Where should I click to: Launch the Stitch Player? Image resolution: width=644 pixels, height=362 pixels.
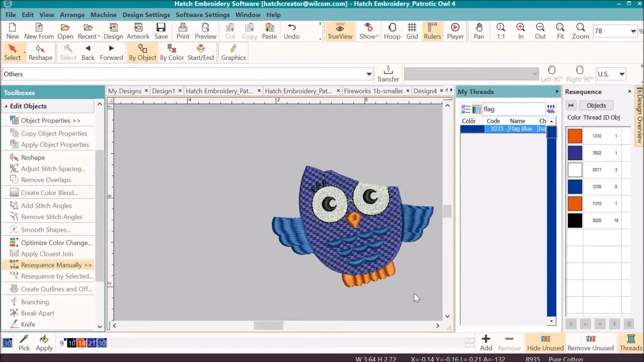(455, 31)
